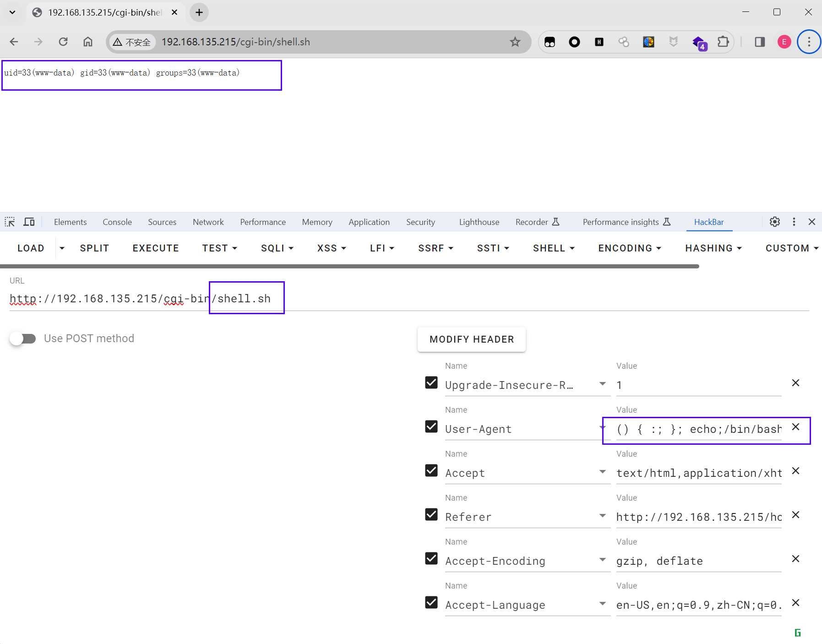Open the LFI dropdown menu
The width and height of the screenshot is (822, 644).
coord(382,248)
